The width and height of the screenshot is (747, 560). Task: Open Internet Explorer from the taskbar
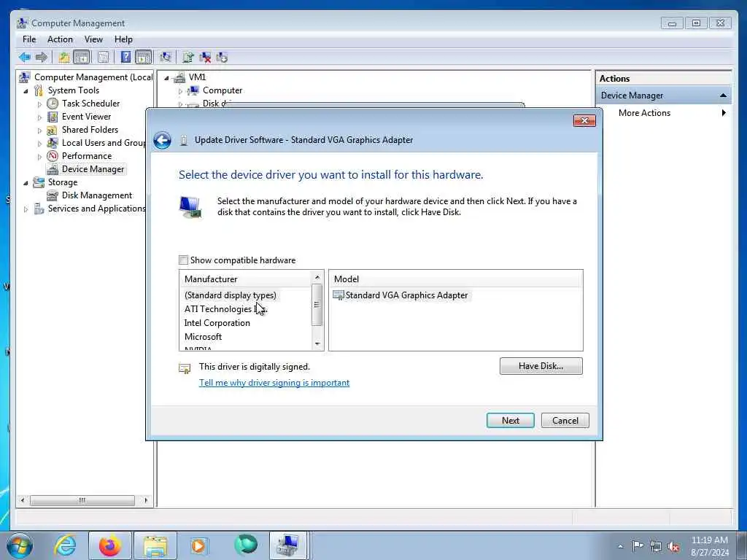pyautogui.click(x=65, y=545)
